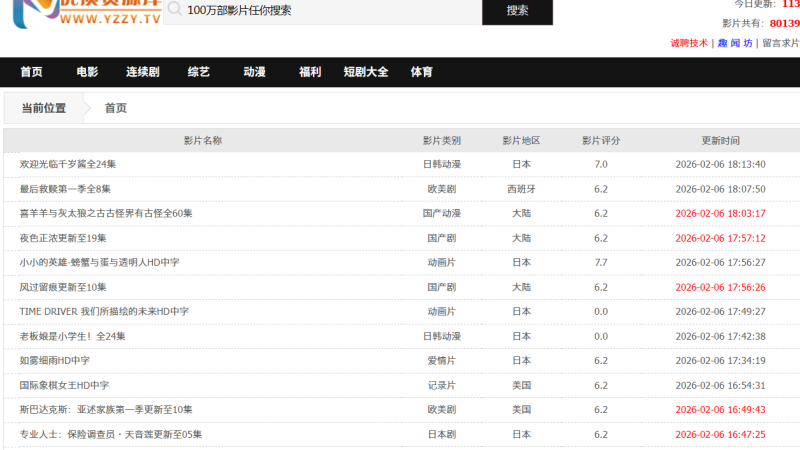
Task: Click 国产动漫 category cell
Action: [442, 213]
